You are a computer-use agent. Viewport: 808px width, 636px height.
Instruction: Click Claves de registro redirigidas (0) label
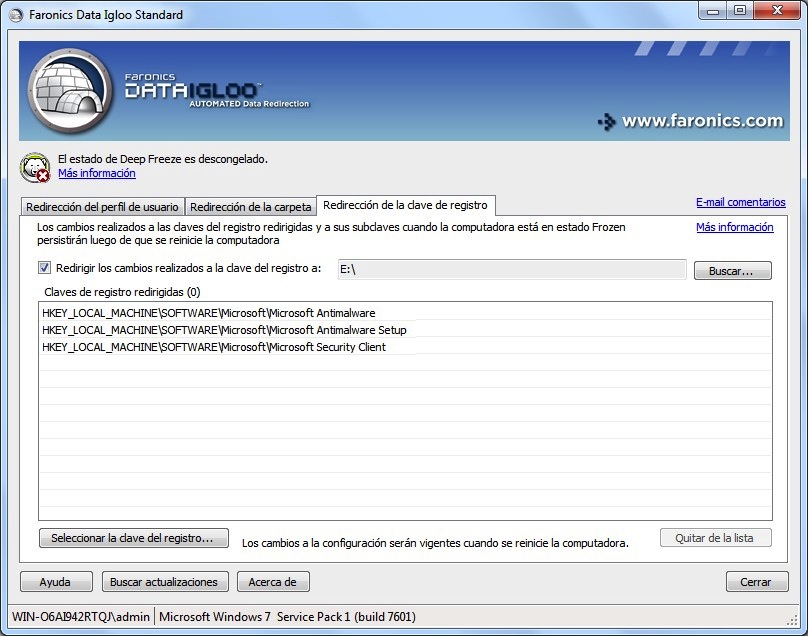(x=122, y=292)
